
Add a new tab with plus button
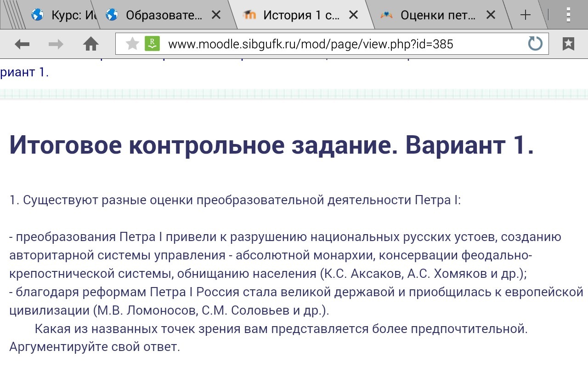[525, 15]
